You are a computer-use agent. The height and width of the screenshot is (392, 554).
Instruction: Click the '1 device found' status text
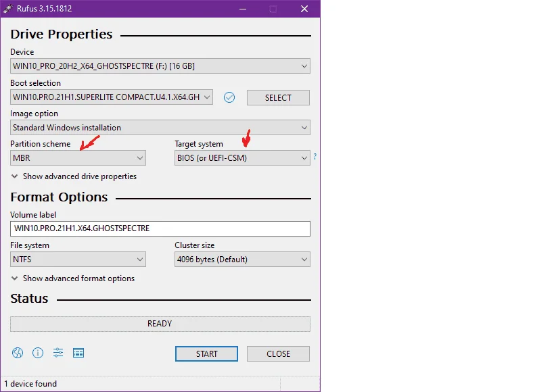pos(30,384)
